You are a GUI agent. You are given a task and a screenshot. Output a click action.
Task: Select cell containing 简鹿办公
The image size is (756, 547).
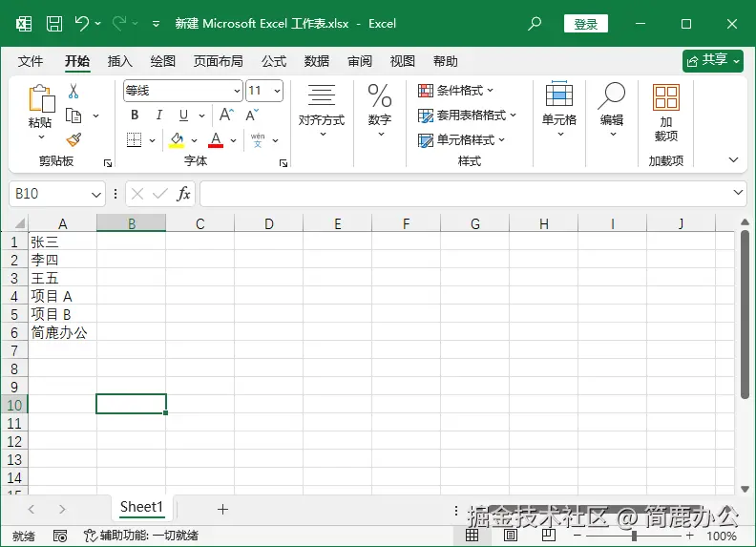(x=62, y=332)
